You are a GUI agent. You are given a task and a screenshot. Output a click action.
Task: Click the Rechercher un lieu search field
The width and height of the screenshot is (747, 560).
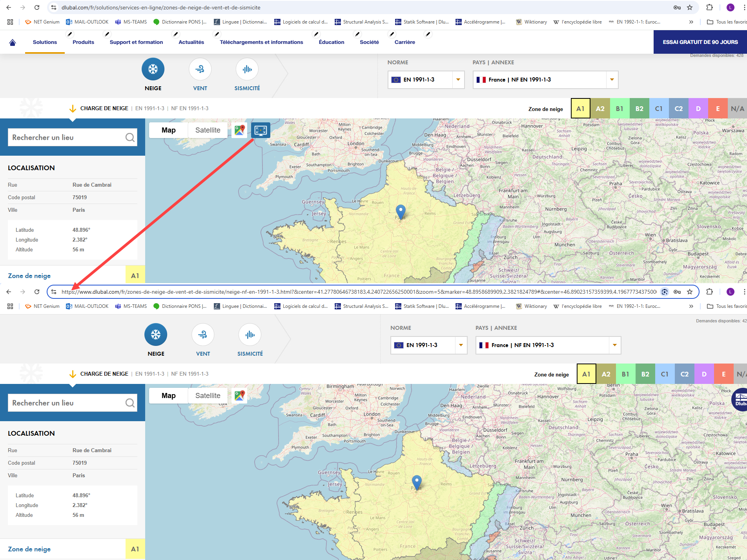point(63,137)
